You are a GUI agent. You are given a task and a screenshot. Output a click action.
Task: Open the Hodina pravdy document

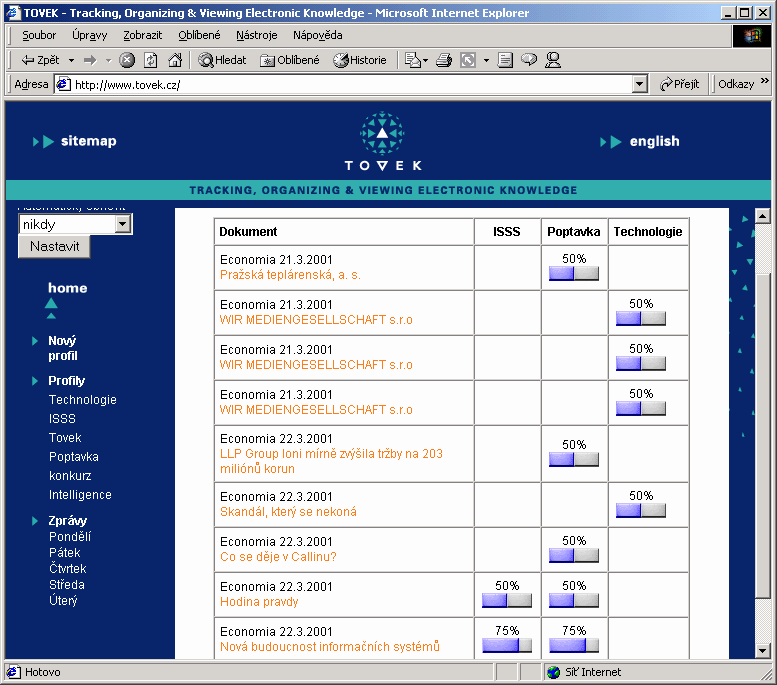pos(259,602)
